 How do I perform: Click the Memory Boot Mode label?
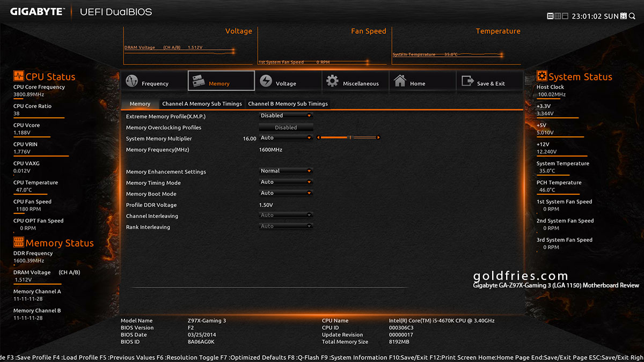point(151,194)
